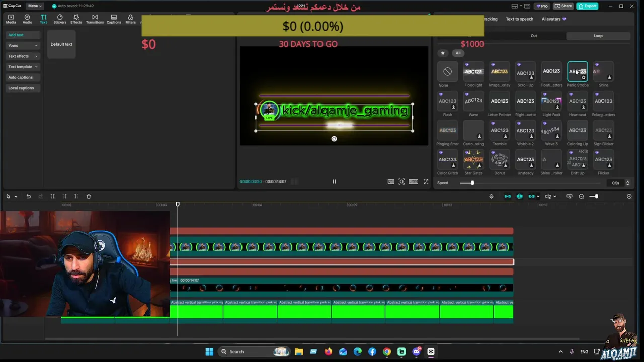644x362 pixels.
Task: Apply the Shine text animation
Action: [603, 72]
